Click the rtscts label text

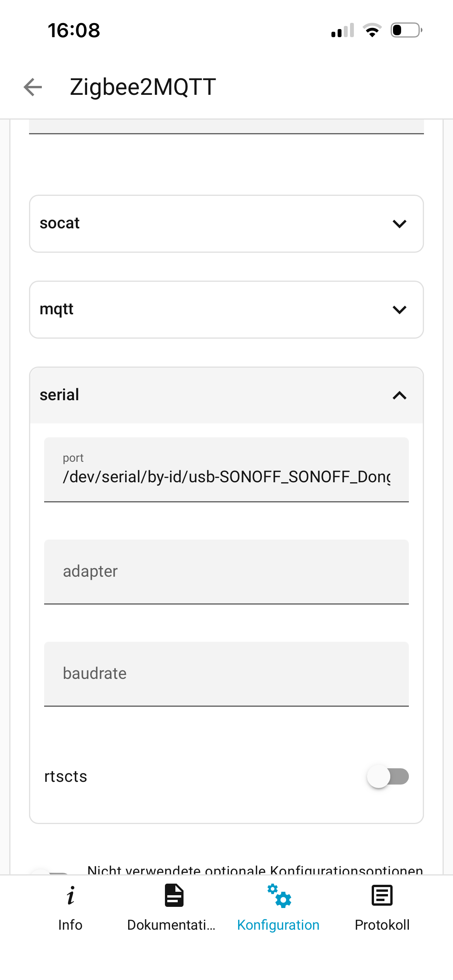(x=66, y=776)
